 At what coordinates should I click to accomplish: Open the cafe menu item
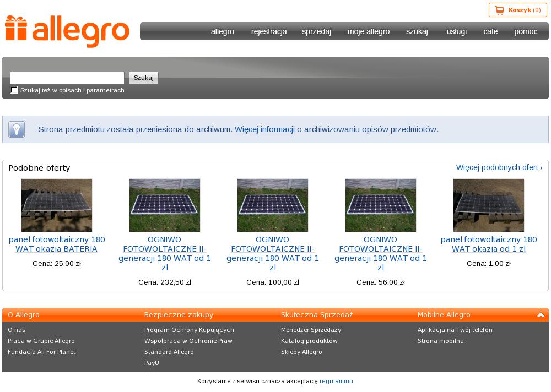pos(490,31)
